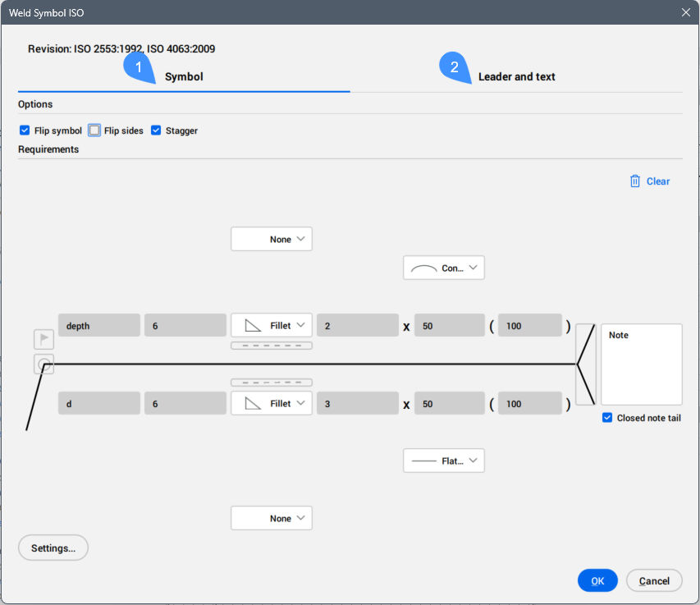Expand the Convex contour dropdown

coord(444,268)
